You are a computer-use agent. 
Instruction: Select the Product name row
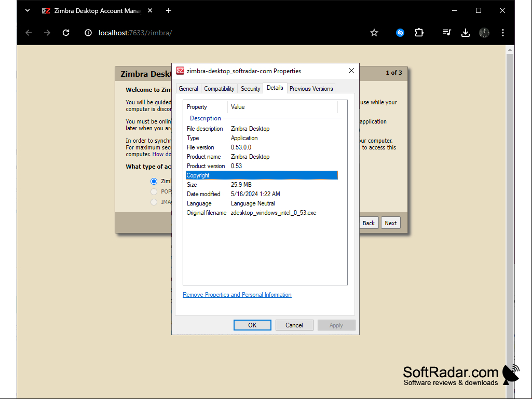click(x=262, y=157)
